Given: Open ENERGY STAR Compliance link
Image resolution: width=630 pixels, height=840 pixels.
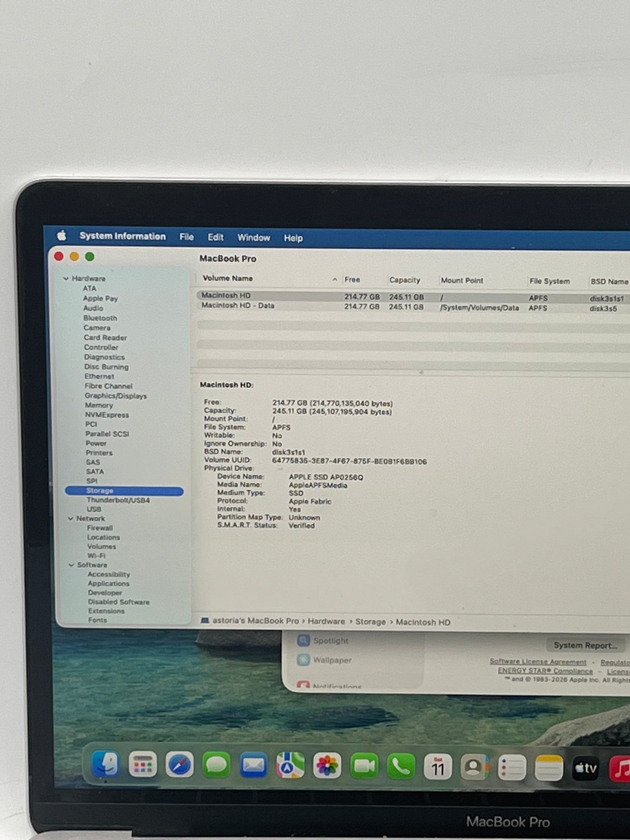Looking at the screenshot, I should (x=545, y=671).
